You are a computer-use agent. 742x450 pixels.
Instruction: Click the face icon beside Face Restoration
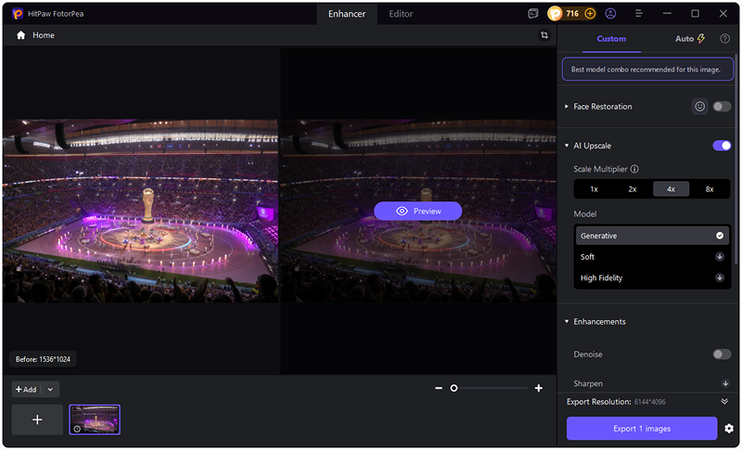699,106
